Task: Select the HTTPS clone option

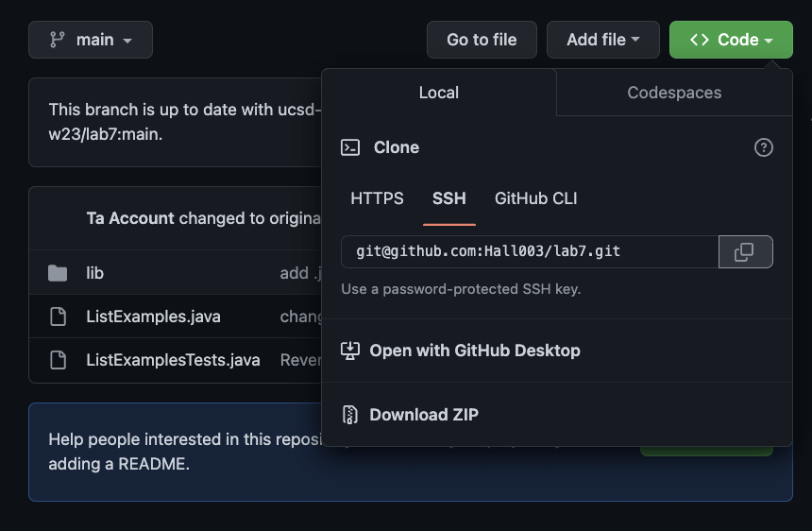Action: coord(377,198)
